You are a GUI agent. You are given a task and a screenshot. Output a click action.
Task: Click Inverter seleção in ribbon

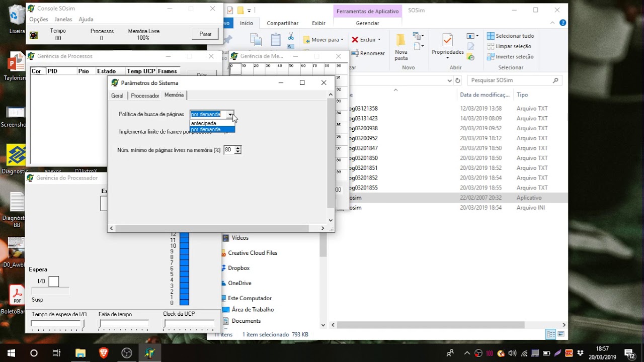510,57
